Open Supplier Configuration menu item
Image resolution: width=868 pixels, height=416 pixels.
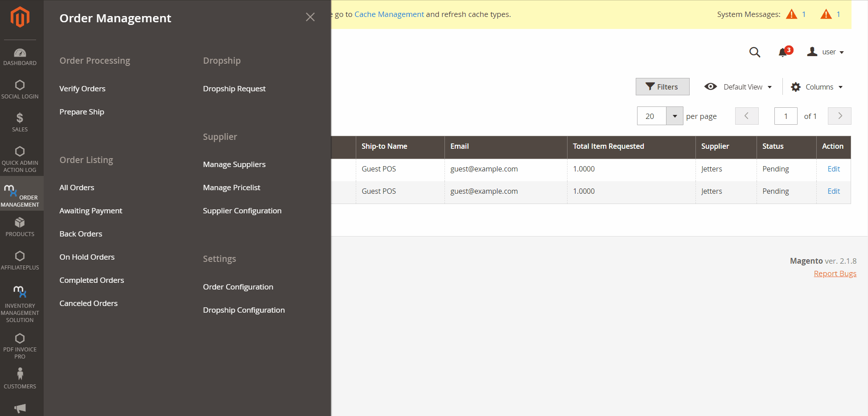pyautogui.click(x=242, y=211)
